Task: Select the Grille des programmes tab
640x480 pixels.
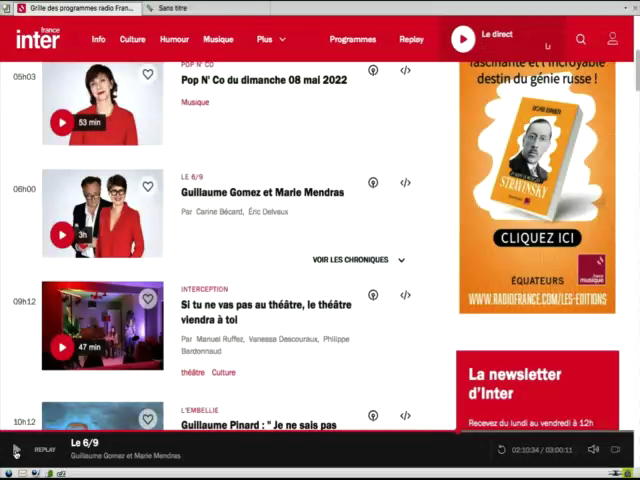Action: click(78, 8)
